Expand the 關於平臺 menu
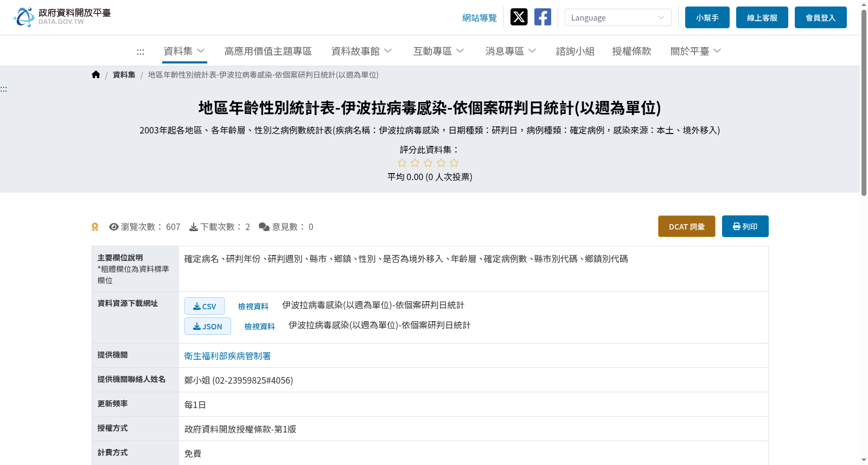 (x=695, y=51)
